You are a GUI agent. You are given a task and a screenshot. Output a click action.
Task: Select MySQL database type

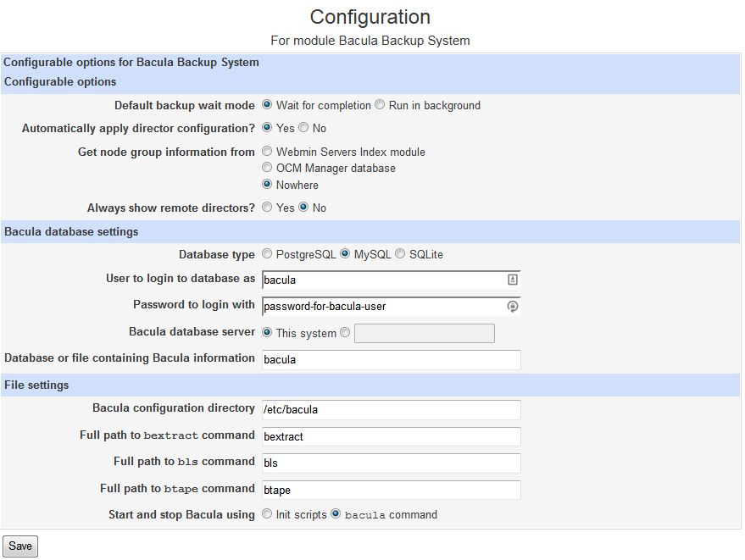click(345, 253)
